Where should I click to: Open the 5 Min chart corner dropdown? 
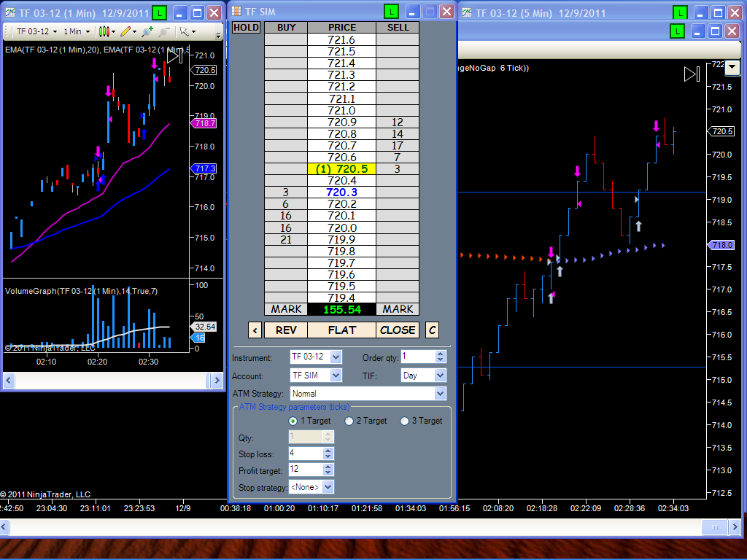tap(732, 68)
